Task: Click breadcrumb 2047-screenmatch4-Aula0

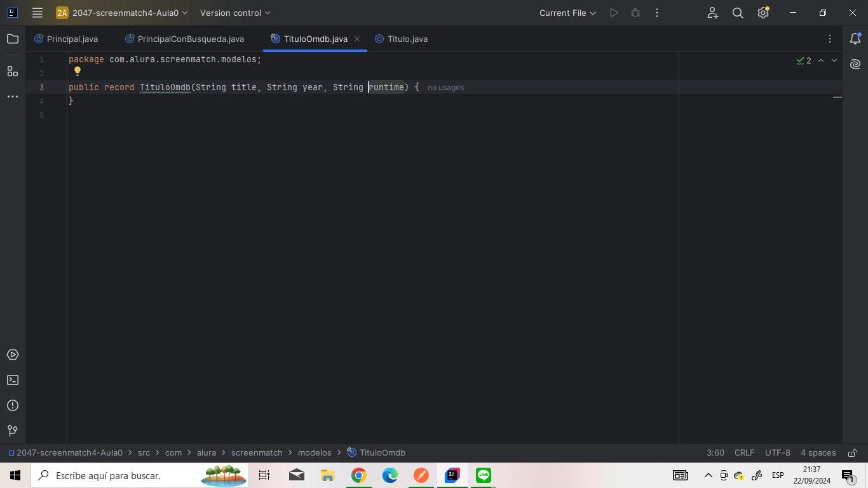Action: pyautogui.click(x=65, y=453)
